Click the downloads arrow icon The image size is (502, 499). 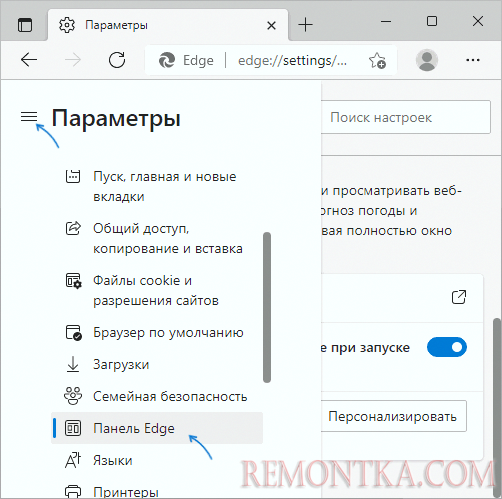73,364
